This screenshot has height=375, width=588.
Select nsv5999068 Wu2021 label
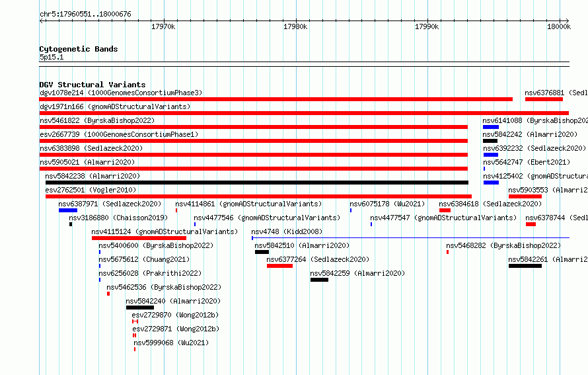171,343
